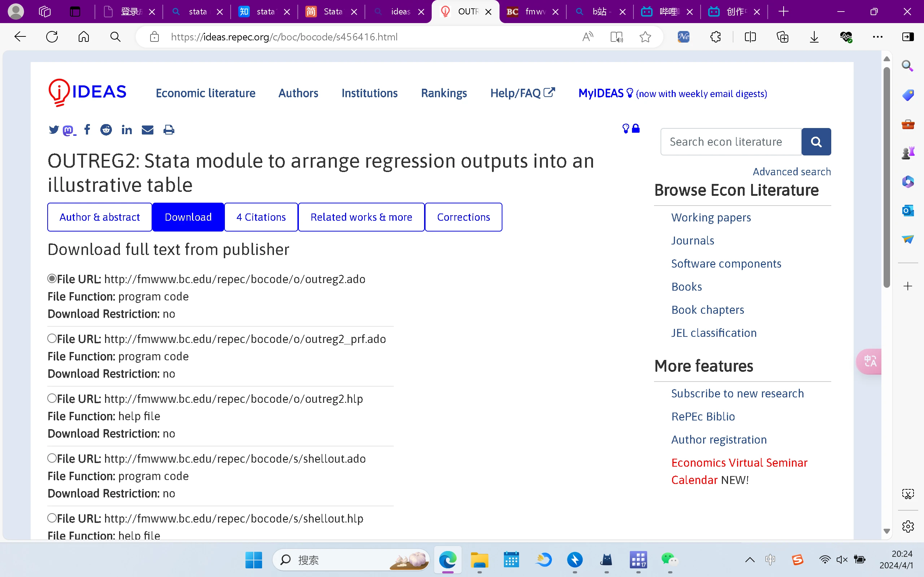The width and height of the screenshot is (924, 577).
Task: Switch to 4 Citations tab
Action: pyautogui.click(x=261, y=217)
